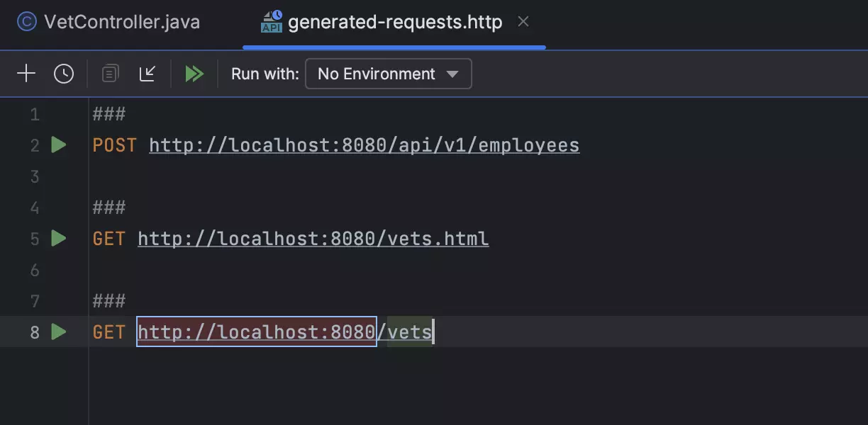Open the localhost:8080/vets.html URL link

coord(313,239)
